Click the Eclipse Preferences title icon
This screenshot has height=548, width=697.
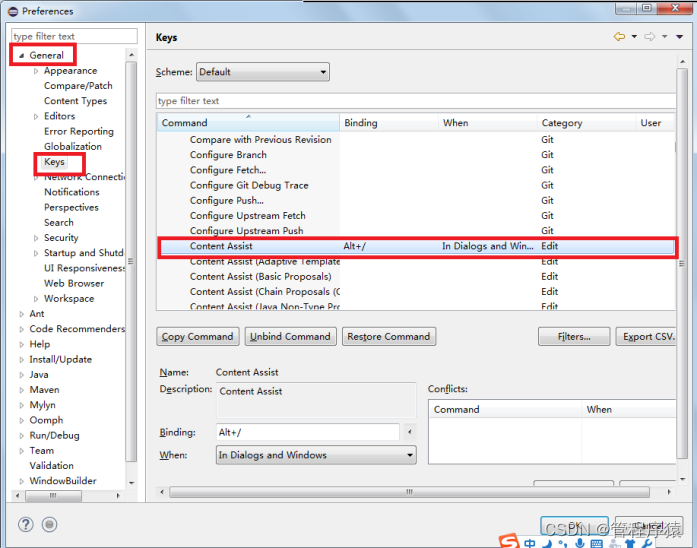13,11
